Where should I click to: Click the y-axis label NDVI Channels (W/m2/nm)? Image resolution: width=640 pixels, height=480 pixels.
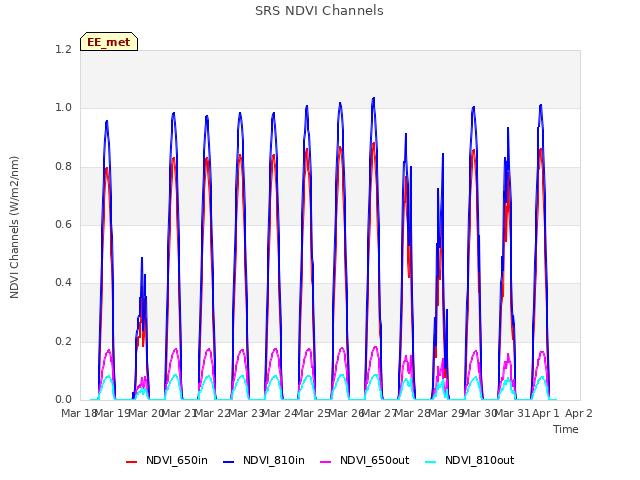click(x=14, y=227)
